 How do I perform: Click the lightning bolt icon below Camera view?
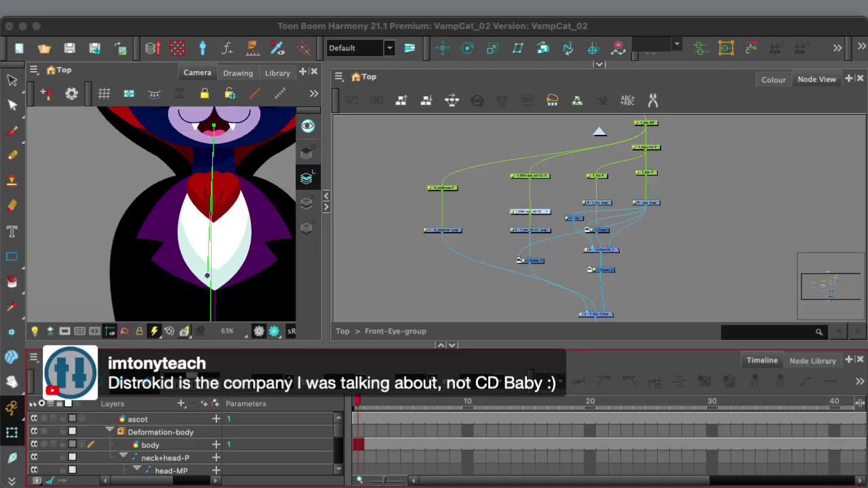[x=154, y=331]
